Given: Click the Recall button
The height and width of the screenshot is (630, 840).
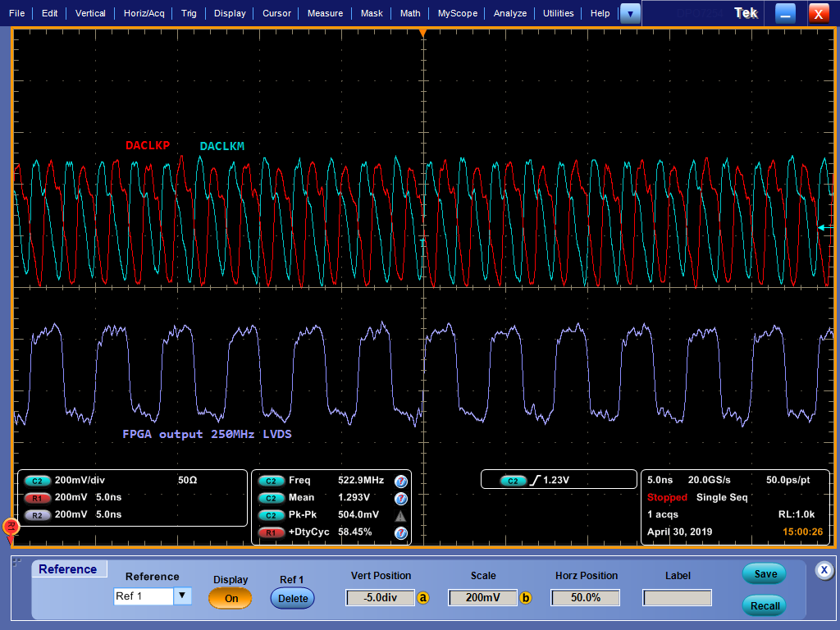Looking at the screenshot, I should click(765, 606).
